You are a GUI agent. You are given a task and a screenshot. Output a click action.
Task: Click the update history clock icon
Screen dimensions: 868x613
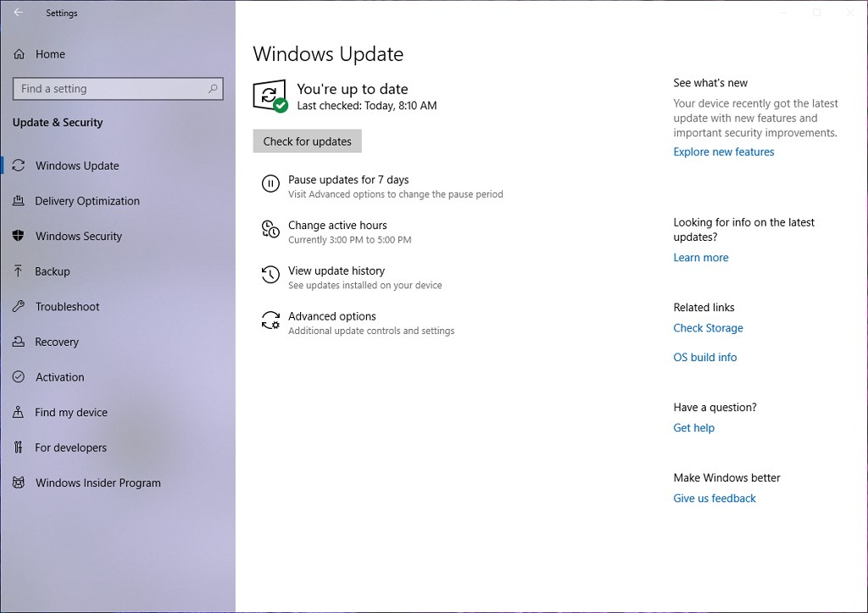[270, 274]
